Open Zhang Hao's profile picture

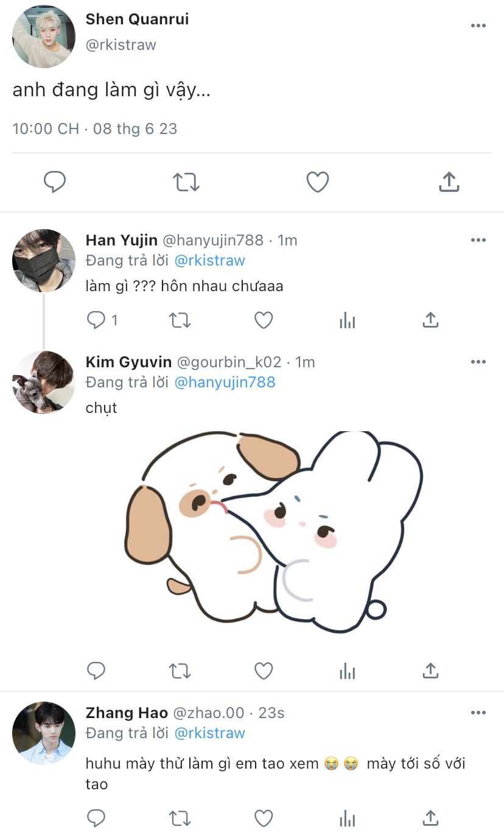[44, 733]
